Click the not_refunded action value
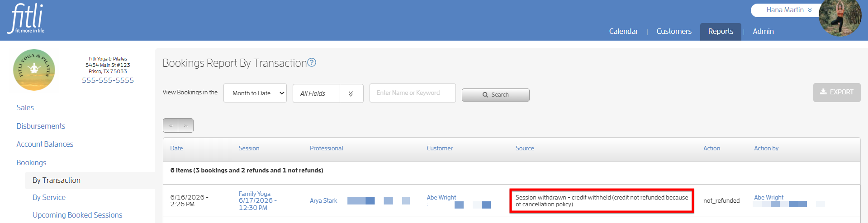Viewport: 868px width, 223px height. pos(721,200)
